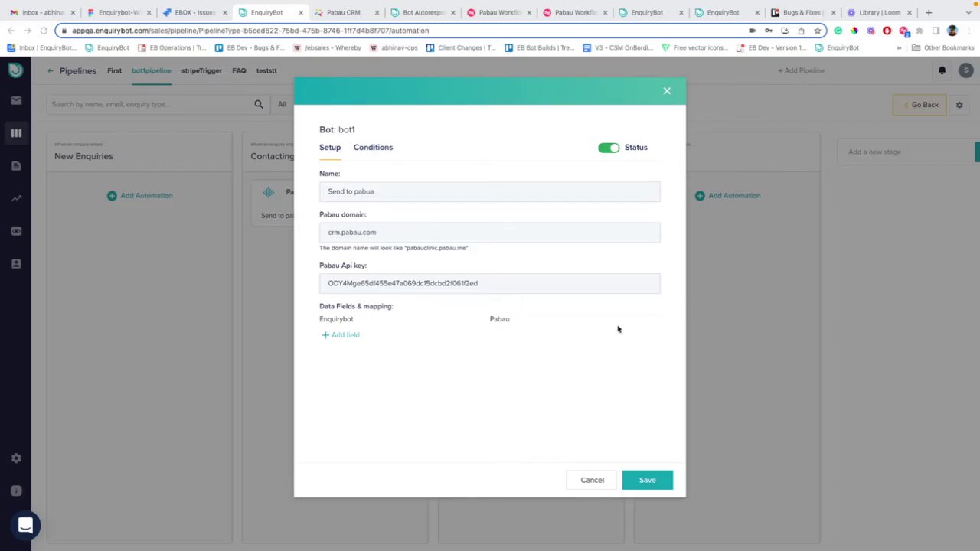Viewport: 980px width, 551px height.
Task: Open the notifications bell
Action: click(x=942, y=70)
